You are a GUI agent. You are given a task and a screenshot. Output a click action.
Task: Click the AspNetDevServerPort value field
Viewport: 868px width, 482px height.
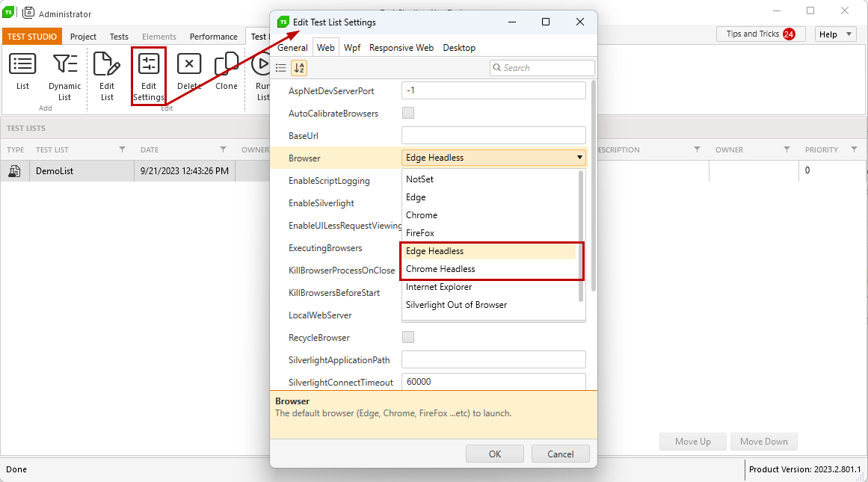click(x=493, y=90)
